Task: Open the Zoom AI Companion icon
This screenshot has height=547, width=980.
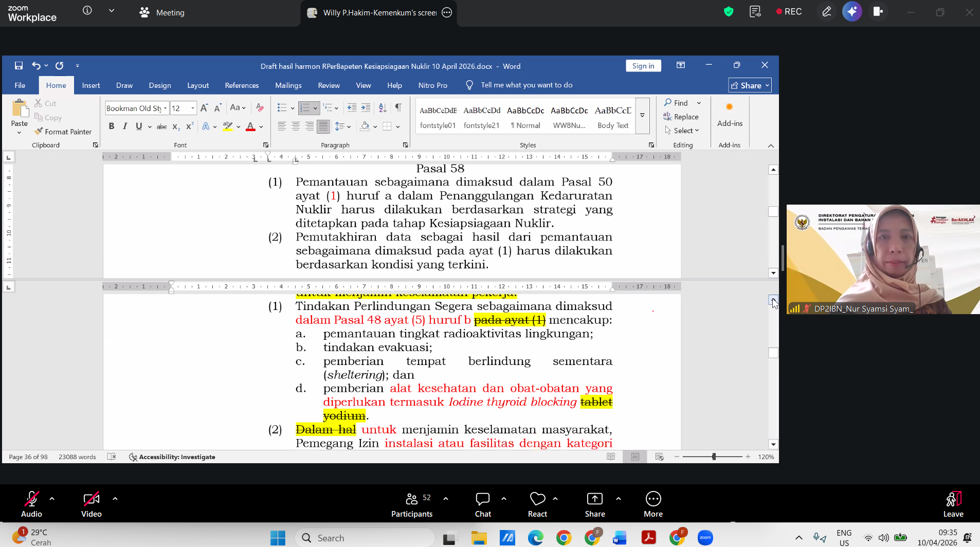Action: pyautogui.click(x=851, y=12)
